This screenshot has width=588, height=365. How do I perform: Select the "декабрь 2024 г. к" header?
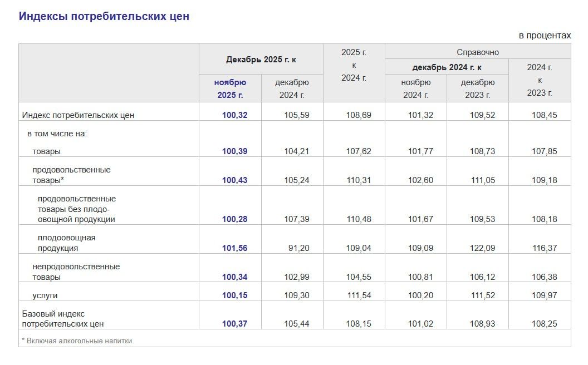coord(447,67)
